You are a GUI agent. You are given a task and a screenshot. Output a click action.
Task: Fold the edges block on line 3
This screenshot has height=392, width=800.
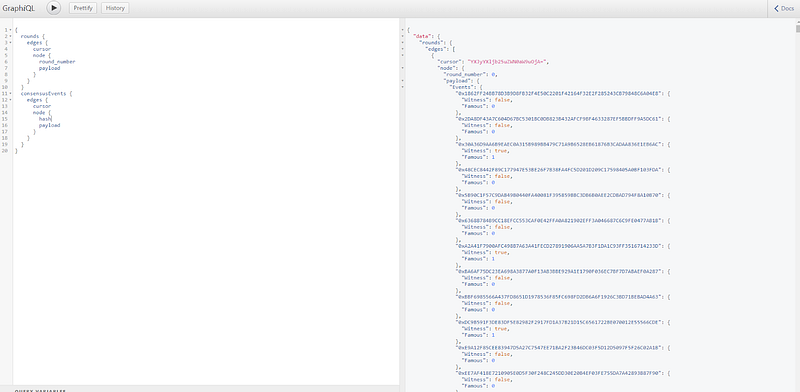click(10, 43)
